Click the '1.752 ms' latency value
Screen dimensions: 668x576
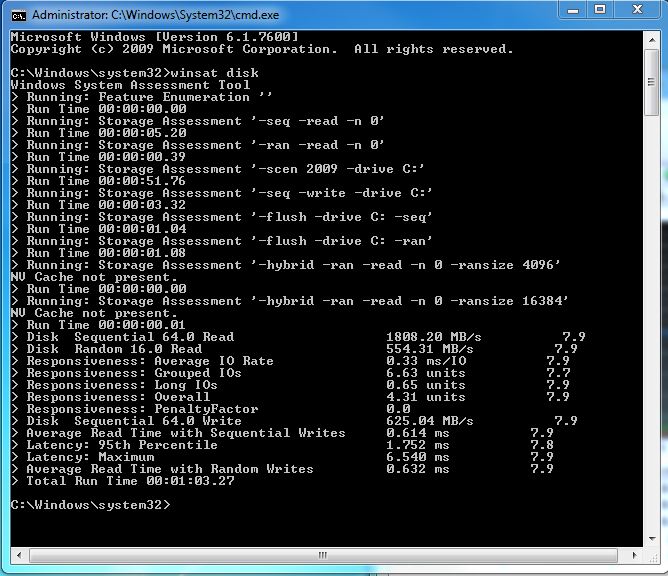[418, 445]
